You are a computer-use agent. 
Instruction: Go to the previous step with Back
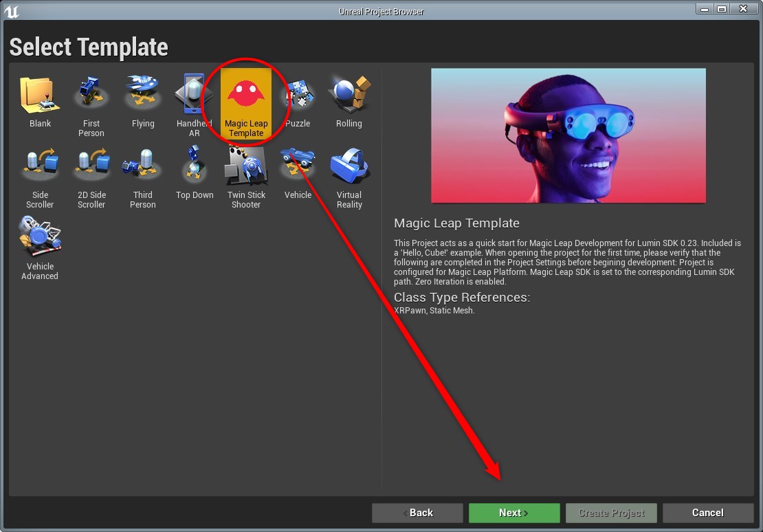click(417, 513)
